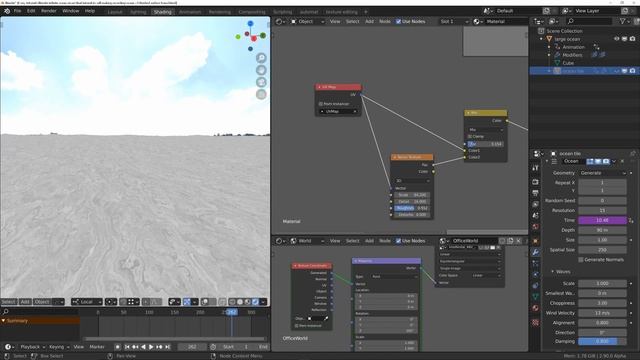Click the Time field animation decorator icon
This screenshot has height=360, width=640.
(x=631, y=220)
